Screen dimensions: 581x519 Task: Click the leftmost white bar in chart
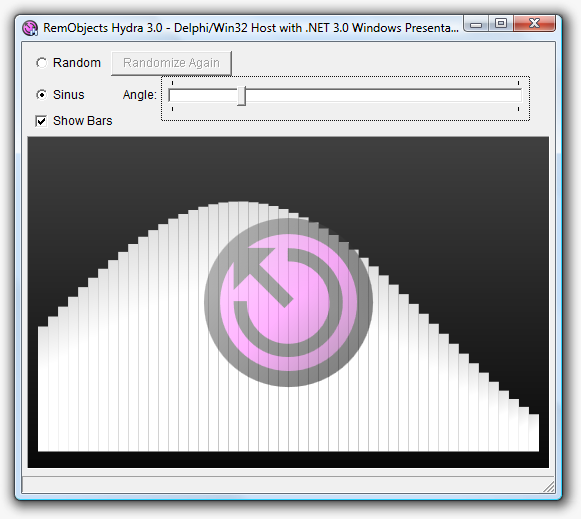(x=43, y=389)
